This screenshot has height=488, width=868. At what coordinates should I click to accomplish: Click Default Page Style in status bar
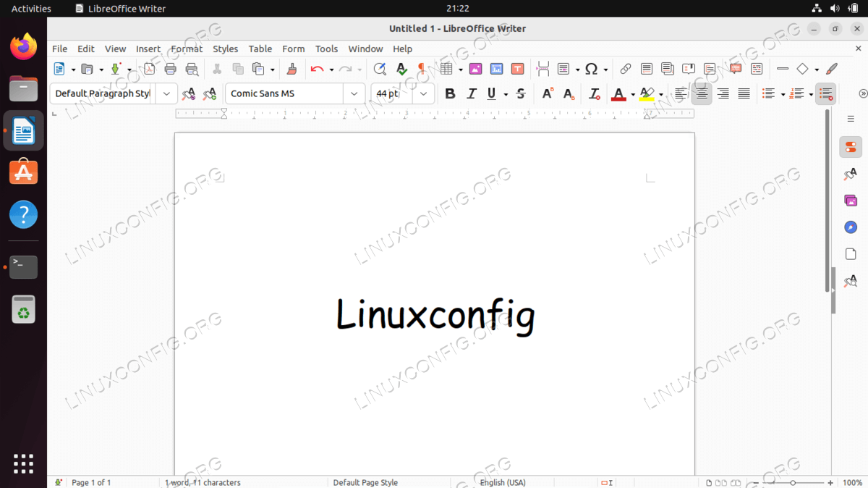tap(365, 482)
